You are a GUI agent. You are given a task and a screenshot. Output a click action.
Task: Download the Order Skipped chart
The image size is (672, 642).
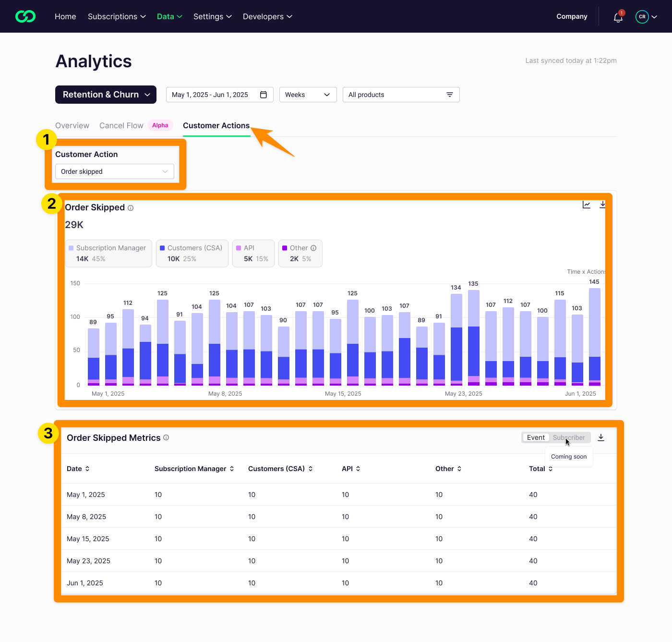[x=602, y=205]
